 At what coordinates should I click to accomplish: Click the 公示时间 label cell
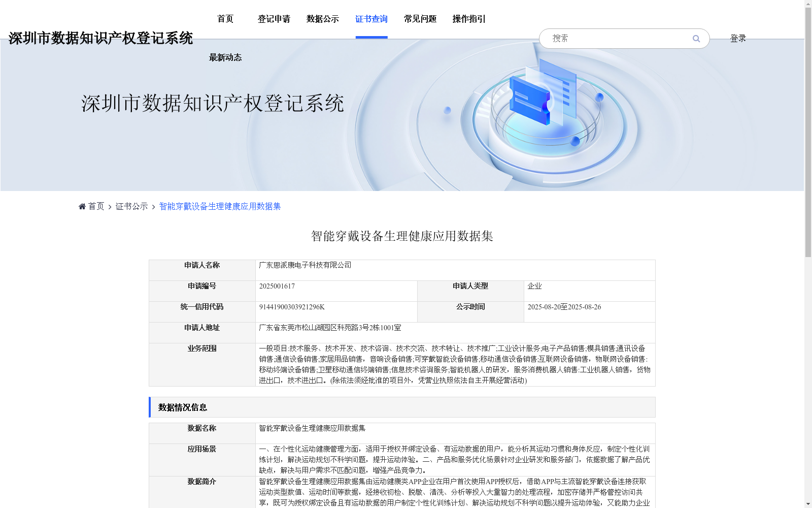pyautogui.click(x=470, y=312)
